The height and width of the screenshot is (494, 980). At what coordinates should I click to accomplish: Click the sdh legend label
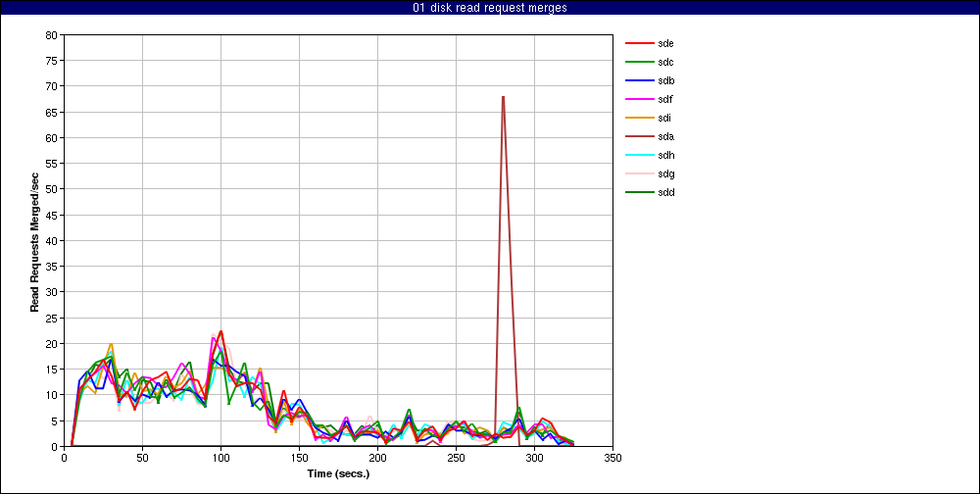click(665, 155)
